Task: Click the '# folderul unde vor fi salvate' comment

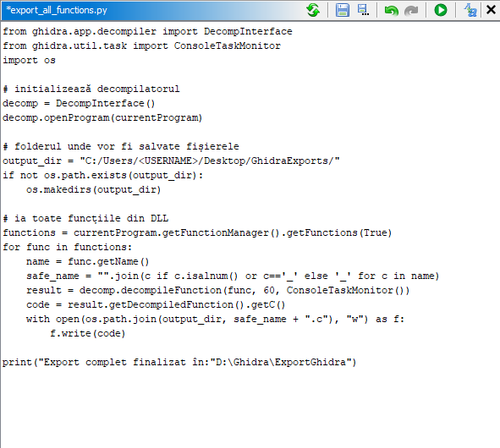Action: (x=121, y=147)
